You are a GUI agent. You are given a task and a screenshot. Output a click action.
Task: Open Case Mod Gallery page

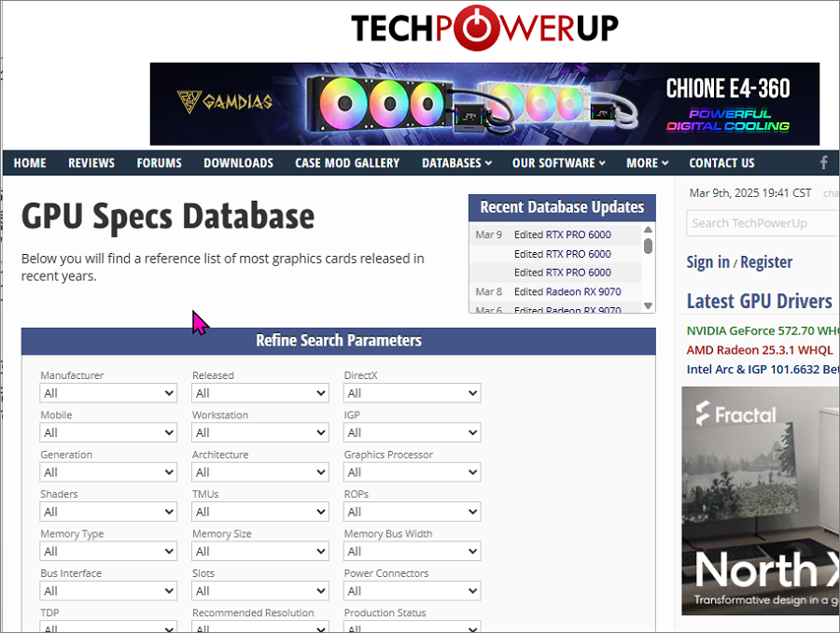(x=348, y=163)
